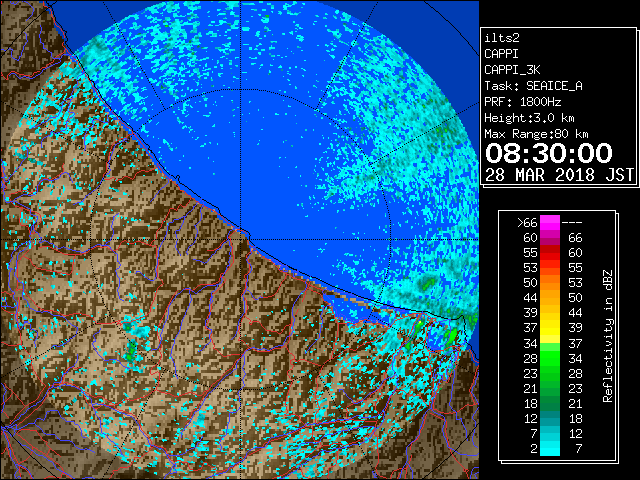The width and height of the screenshot is (640, 480).
Task: Click the bright green 28–34 dBZ swatch
Action: tap(550, 358)
